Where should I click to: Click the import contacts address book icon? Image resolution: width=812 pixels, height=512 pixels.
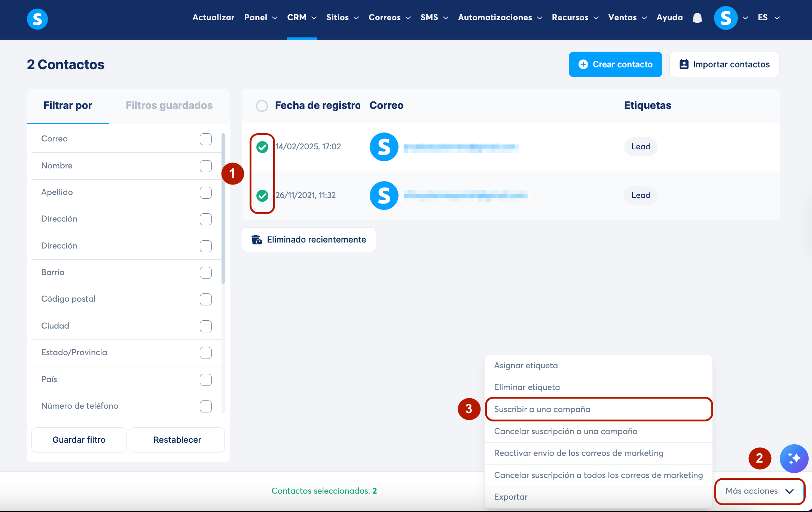point(684,64)
